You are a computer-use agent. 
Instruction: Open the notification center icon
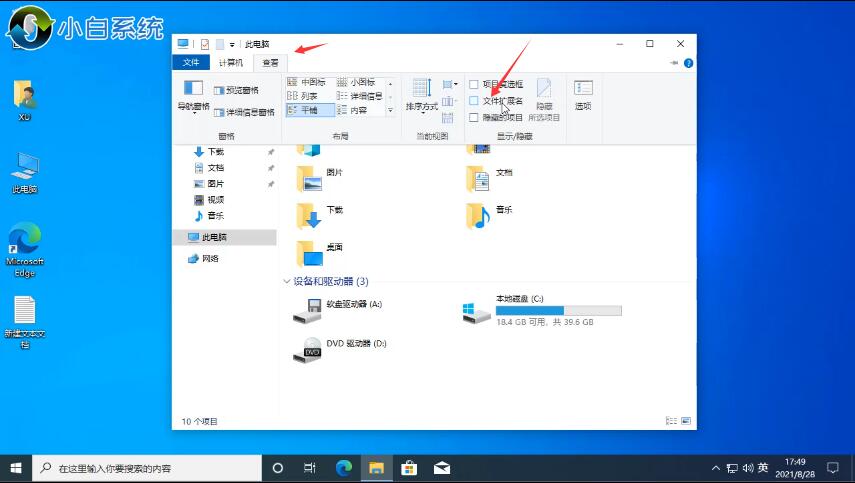point(833,468)
